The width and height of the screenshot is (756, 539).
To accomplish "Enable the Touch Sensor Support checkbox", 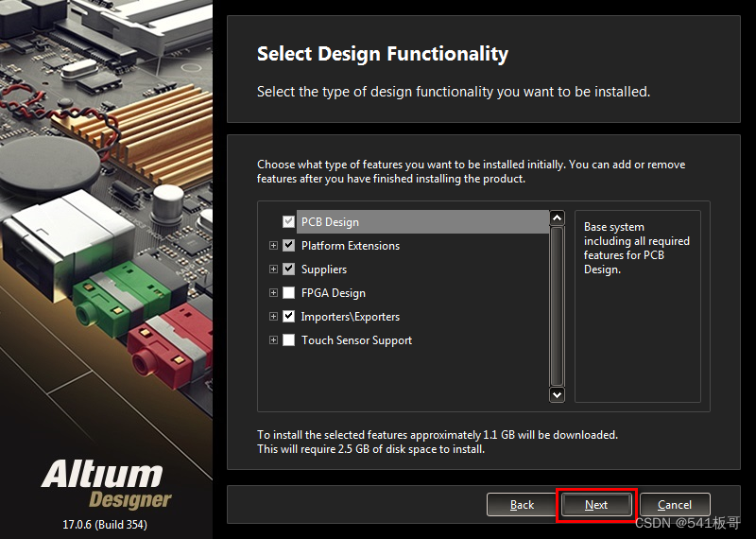I will [x=289, y=340].
